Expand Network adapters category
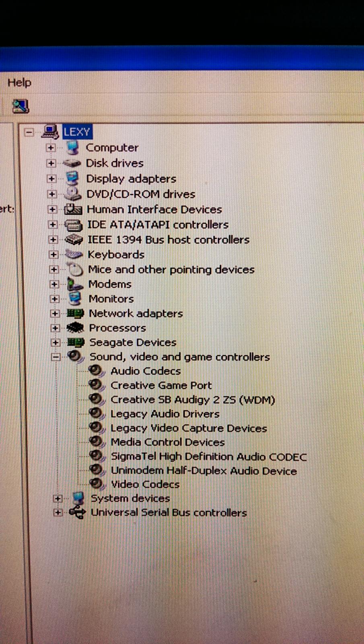The image size is (364, 644). 55,313
